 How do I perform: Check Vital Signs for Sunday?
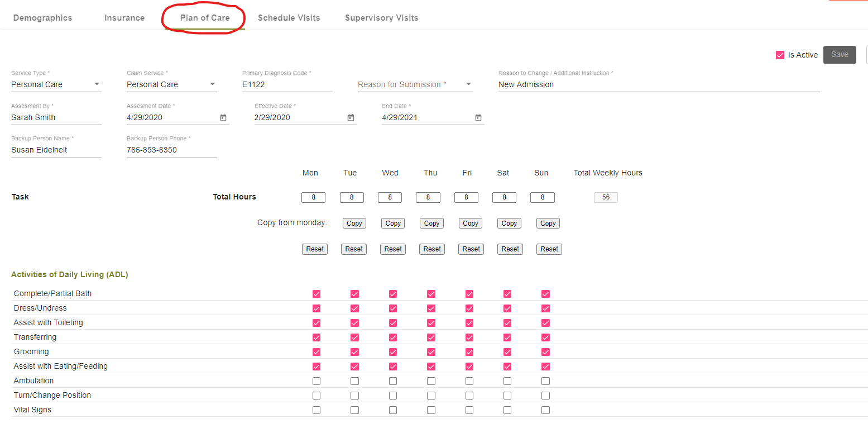(x=545, y=410)
